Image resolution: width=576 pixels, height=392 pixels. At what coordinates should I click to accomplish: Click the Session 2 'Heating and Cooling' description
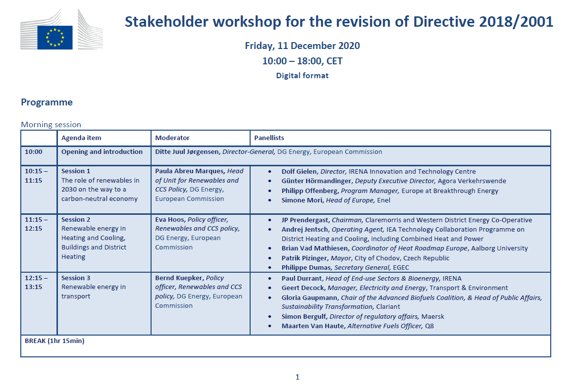[x=94, y=243]
